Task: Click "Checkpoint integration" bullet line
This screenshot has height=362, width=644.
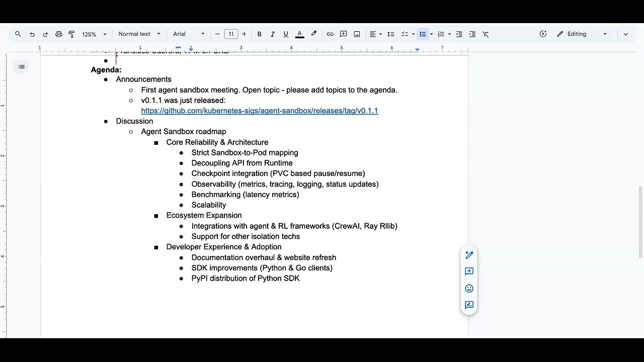Action: point(278,173)
